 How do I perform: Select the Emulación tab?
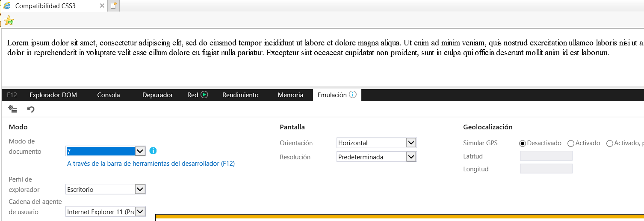tap(337, 95)
